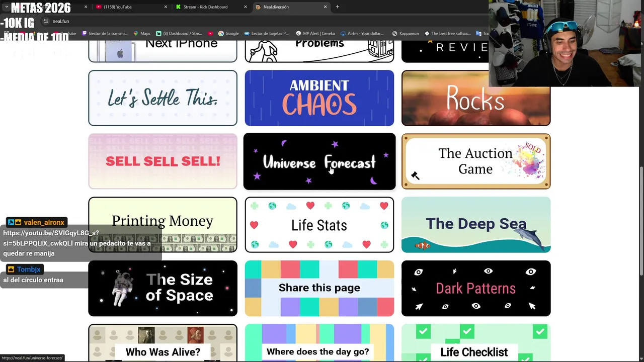The width and height of the screenshot is (644, 362).
Task: Click Tombjx username in chat overlay
Action: (29, 269)
